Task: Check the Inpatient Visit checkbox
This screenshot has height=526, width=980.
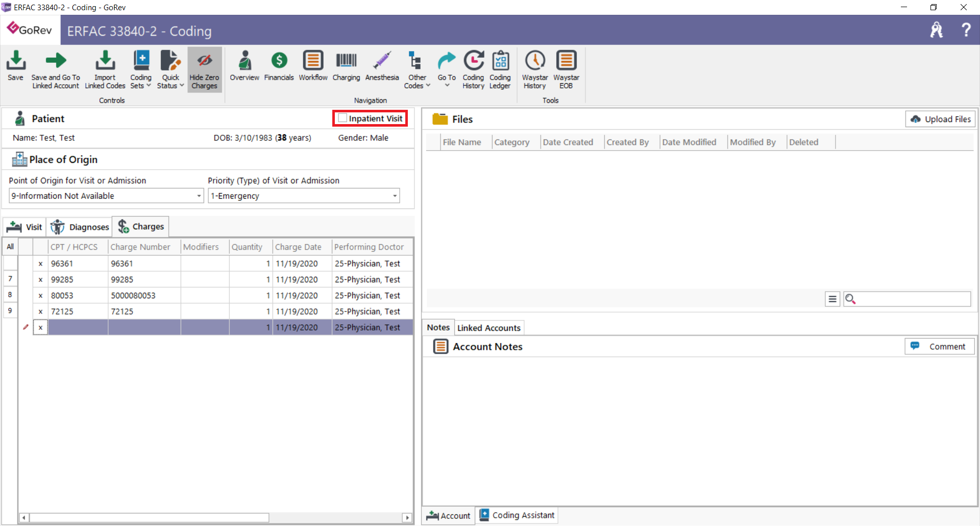Action: tap(342, 118)
